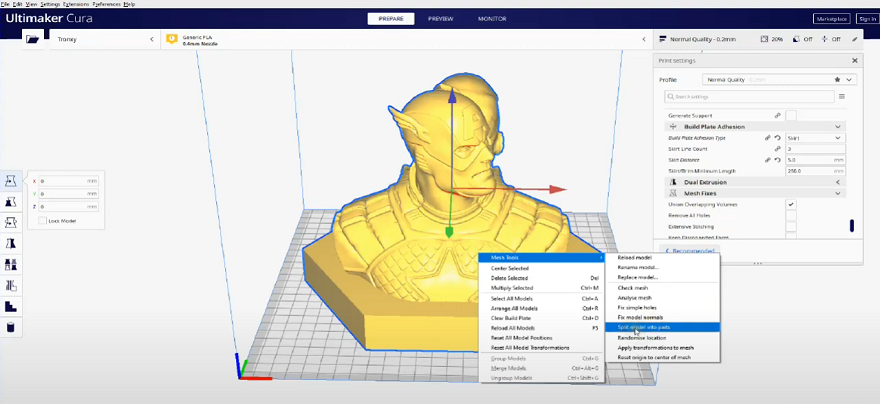The height and width of the screenshot is (404, 880).
Task: Click the X position input field
Action: [68, 181]
